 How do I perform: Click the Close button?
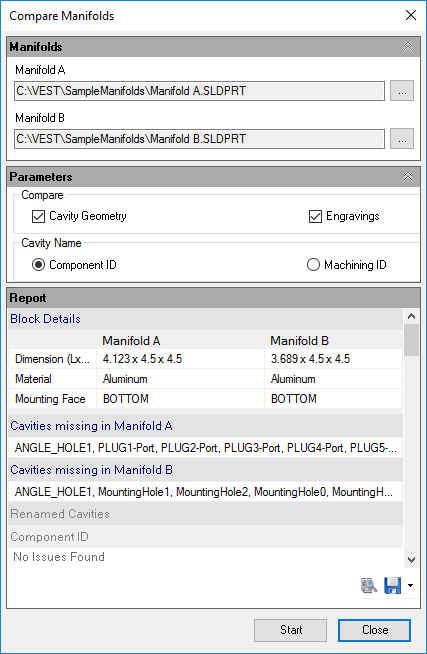pyautogui.click(x=374, y=630)
